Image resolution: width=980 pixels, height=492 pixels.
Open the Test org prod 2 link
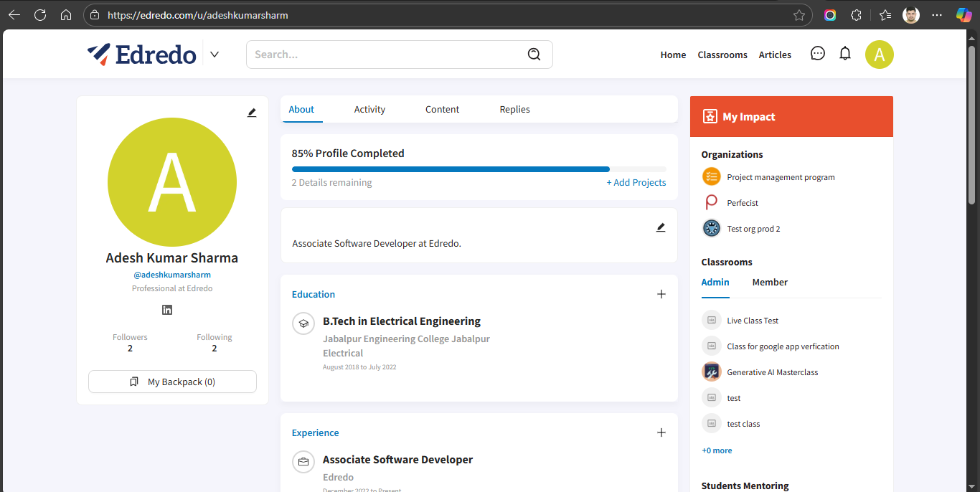[753, 229]
